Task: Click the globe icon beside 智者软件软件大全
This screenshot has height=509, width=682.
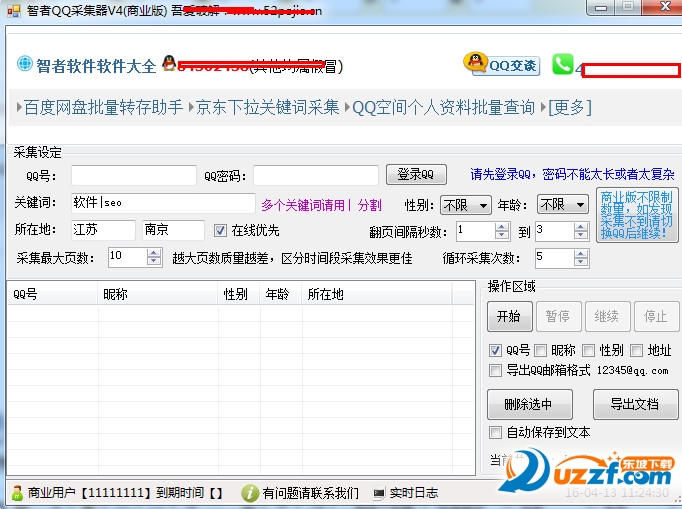Action: (x=24, y=64)
